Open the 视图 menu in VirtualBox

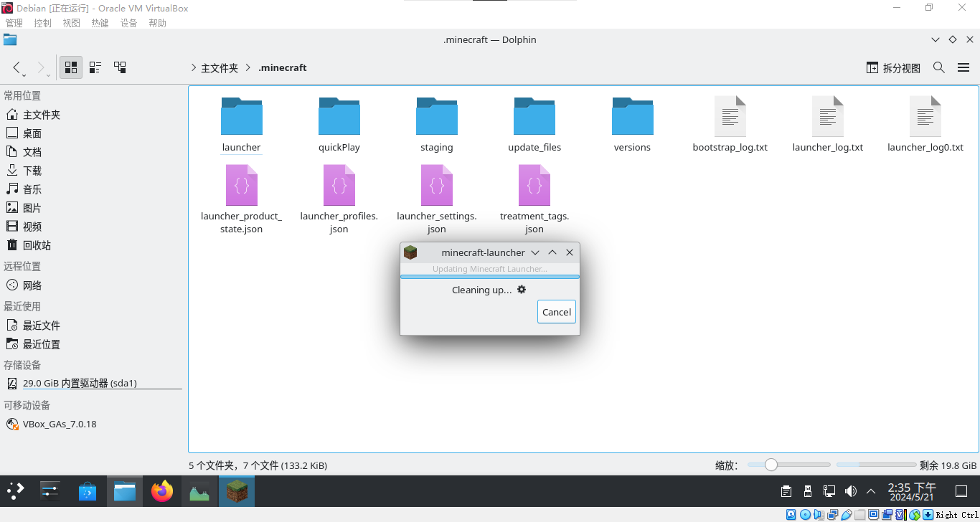tap(71, 23)
